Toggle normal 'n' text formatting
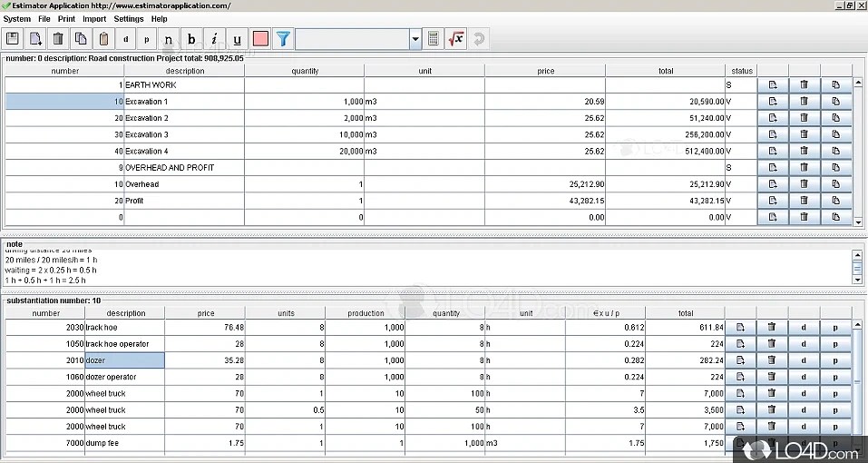Screen dimensions: 868x463 click(169, 39)
